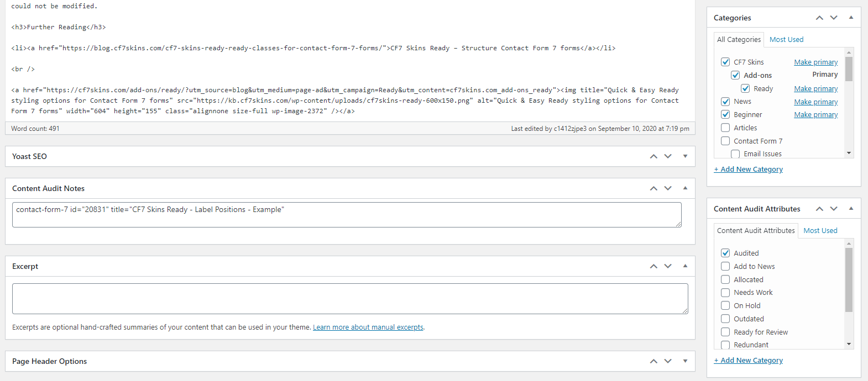The height and width of the screenshot is (381, 868).
Task: Move Content Audit Notes panel up
Action: coord(653,188)
